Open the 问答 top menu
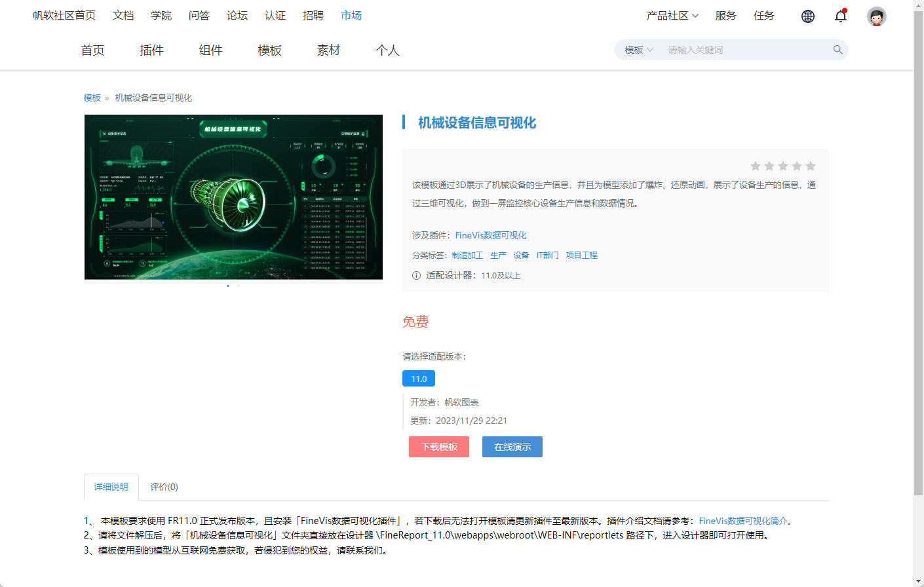Screen dimensions: 924x587 click(x=199, y=16)
